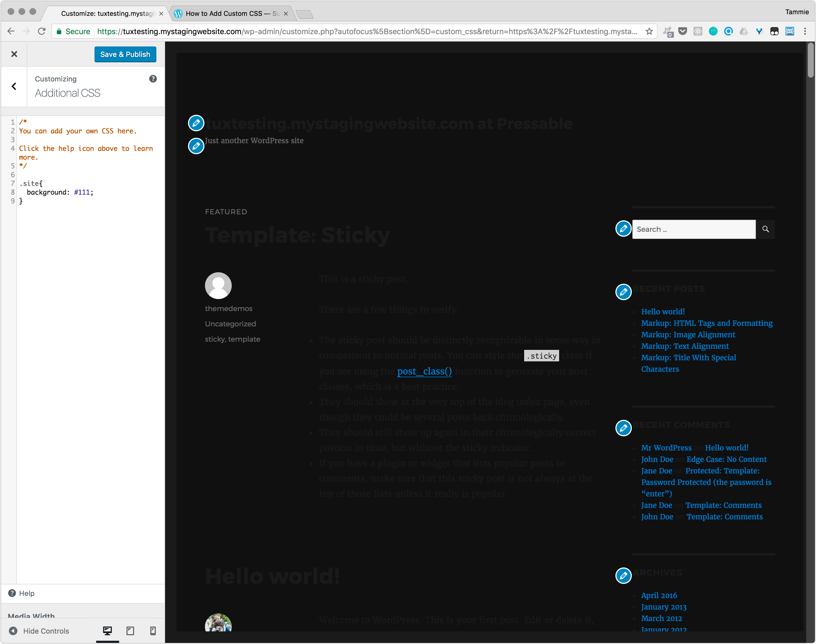Click the edit icon next to Recent Posts
Image resolution: width=816 pixels, height=644 pixels.
point(623,292)
